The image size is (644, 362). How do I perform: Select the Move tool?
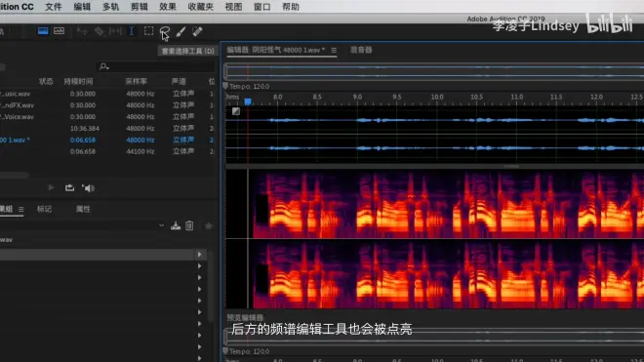pyautogui.click(x=82, y=31)
